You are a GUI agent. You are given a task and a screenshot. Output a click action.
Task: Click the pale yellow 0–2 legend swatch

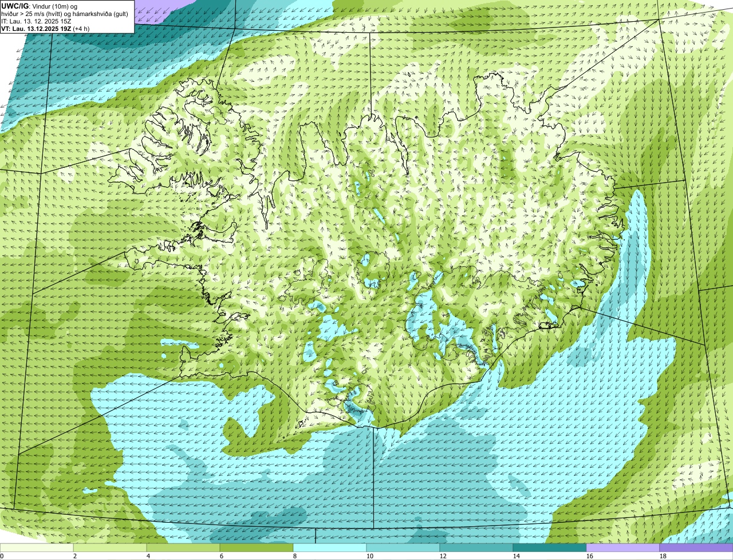click(37, 548)
